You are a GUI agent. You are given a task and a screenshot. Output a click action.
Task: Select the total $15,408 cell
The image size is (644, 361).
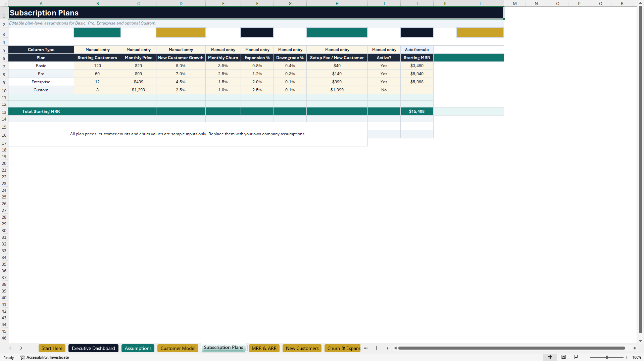417,111
